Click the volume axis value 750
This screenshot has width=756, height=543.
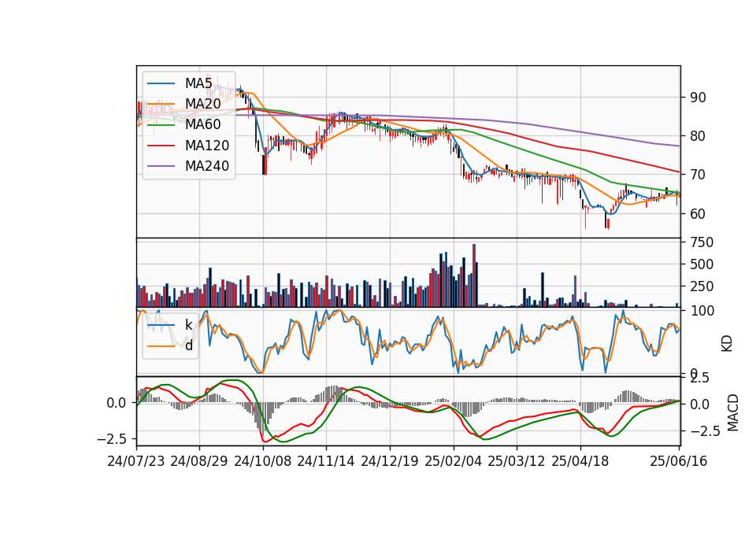(702, 242)
